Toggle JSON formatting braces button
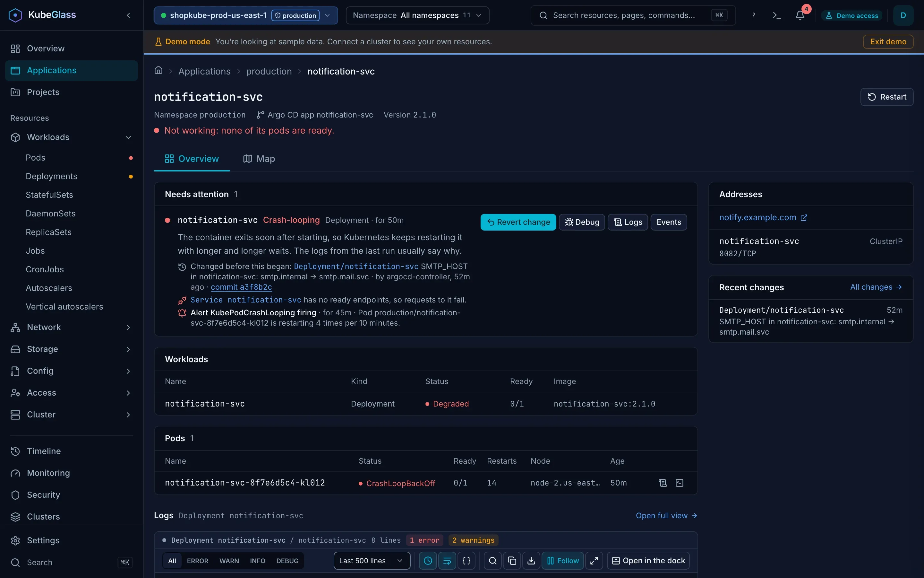The width and height of the screenshot is (924, 578). (x=466, y=560)
